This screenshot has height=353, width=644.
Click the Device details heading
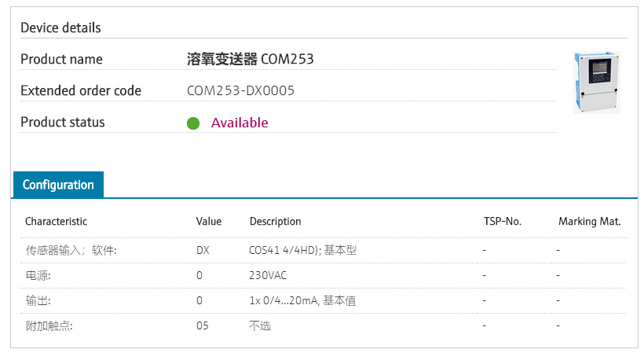tap(60, 28)
